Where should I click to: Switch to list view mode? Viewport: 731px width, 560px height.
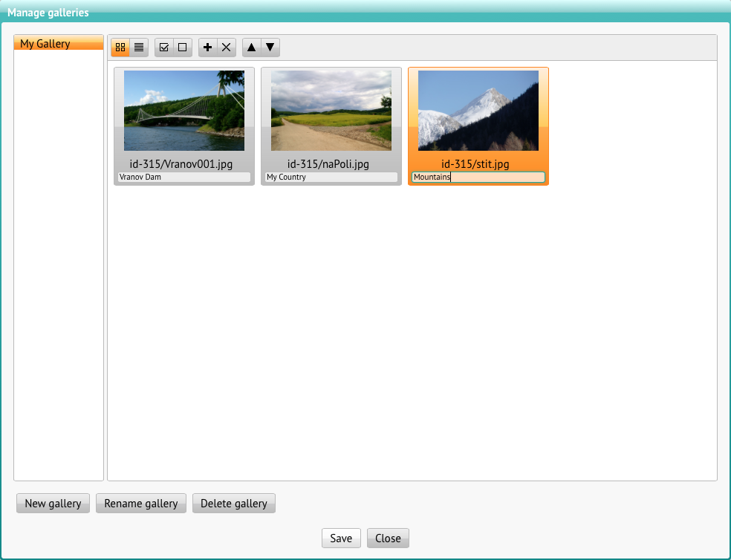[138, 47]
